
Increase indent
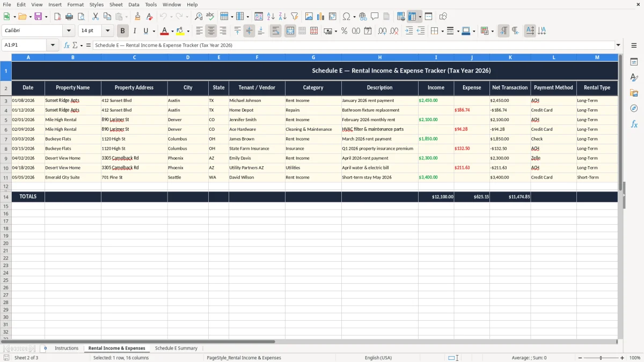click(409, 31)
